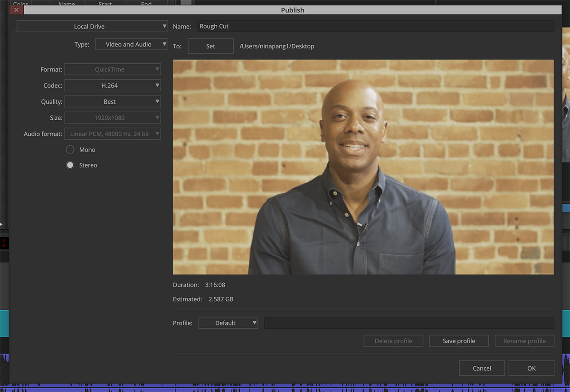Click the Name column header behind the dialog
Viewport: 570px width, 392px height.
click(66, 3)
